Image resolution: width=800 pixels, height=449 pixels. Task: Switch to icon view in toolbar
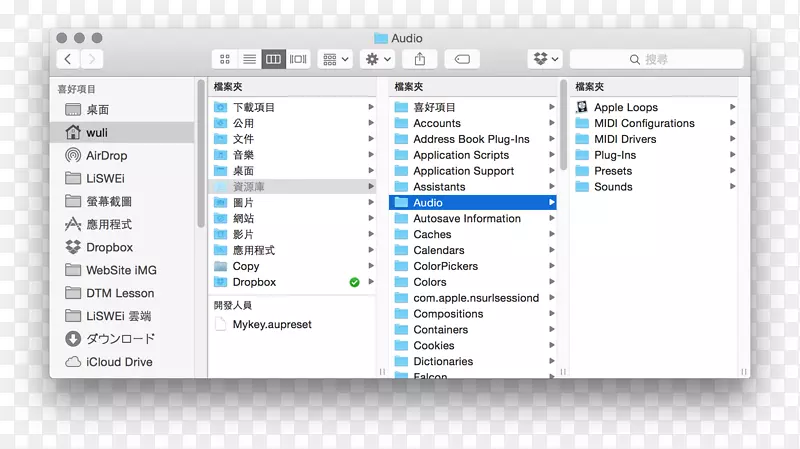pyautogui.click(x=224, y=59)
